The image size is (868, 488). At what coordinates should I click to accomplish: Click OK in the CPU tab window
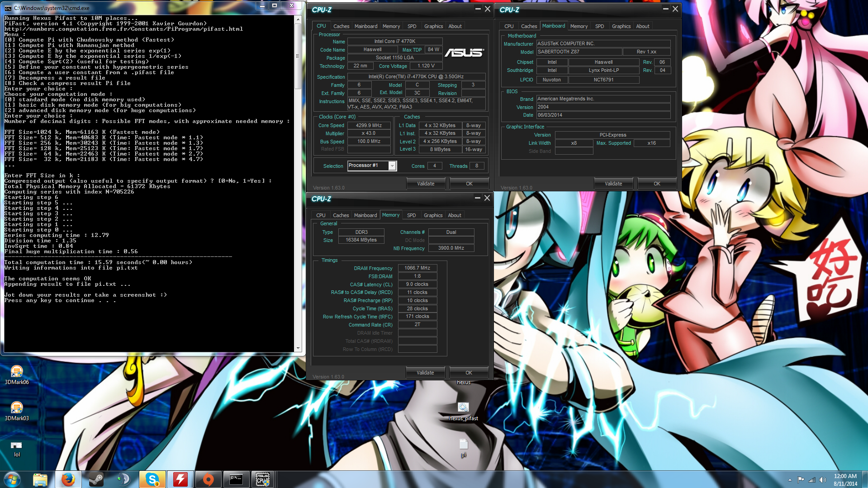(469, 184)
